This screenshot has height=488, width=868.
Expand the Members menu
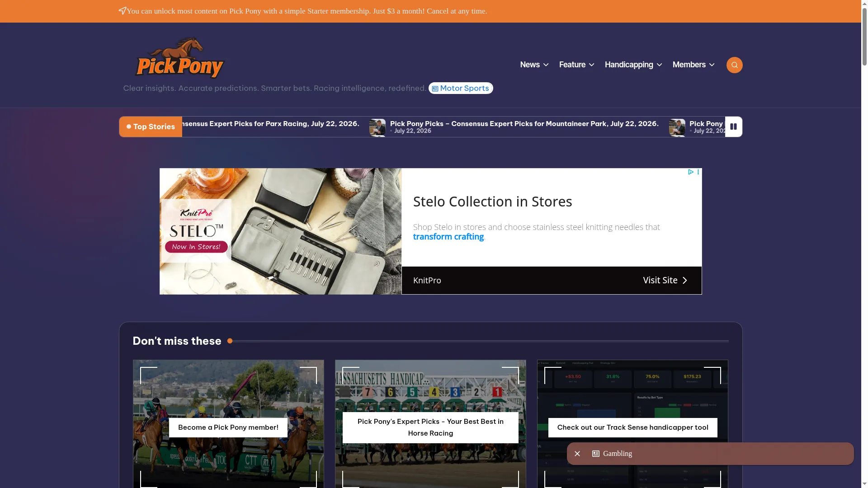(x=693, y=65)
